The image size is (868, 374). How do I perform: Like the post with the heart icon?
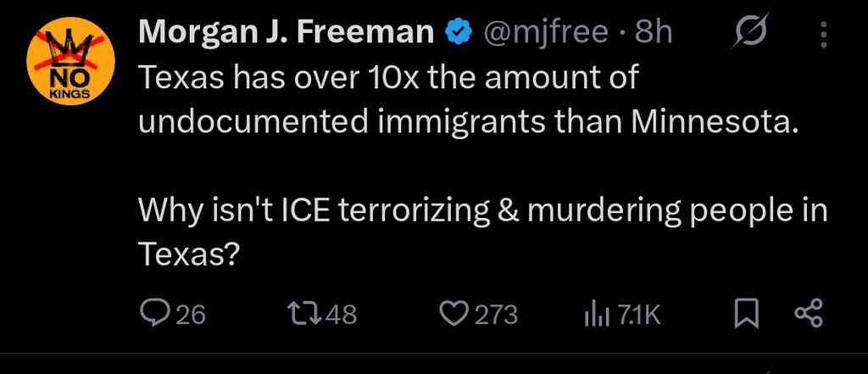(453, 315)
